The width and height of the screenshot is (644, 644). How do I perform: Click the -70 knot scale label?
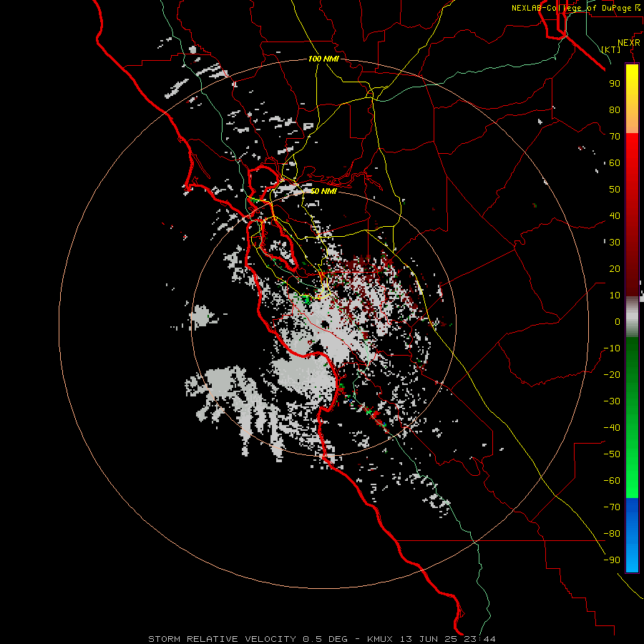[612, 507]
